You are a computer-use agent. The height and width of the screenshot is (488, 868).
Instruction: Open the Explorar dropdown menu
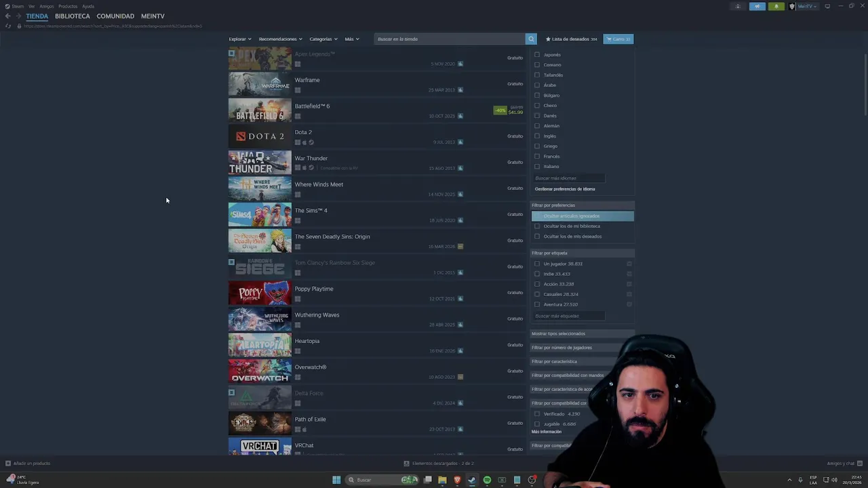(x=240, y=39)
